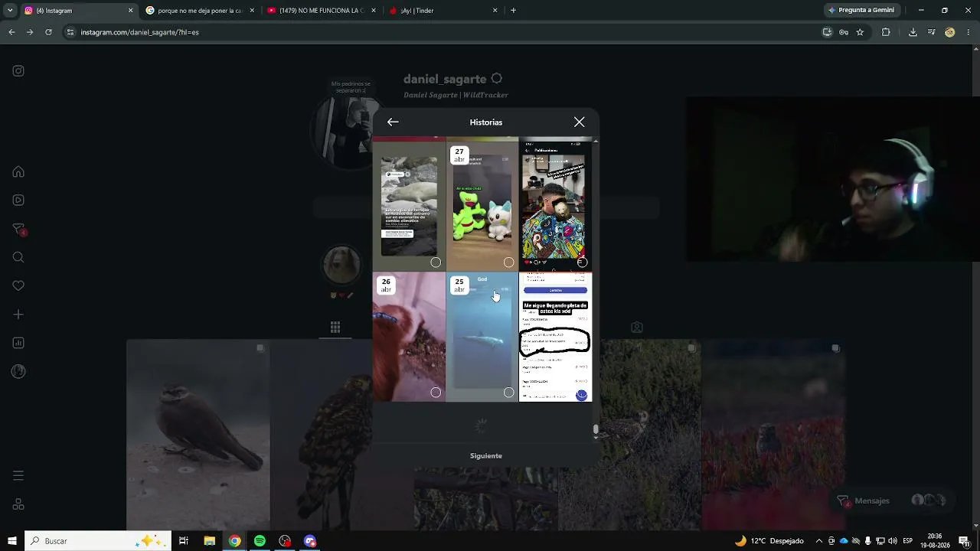The image size is (980, 551).
Task: Click the Buscar taskbar search box
Action: point(100,541)
